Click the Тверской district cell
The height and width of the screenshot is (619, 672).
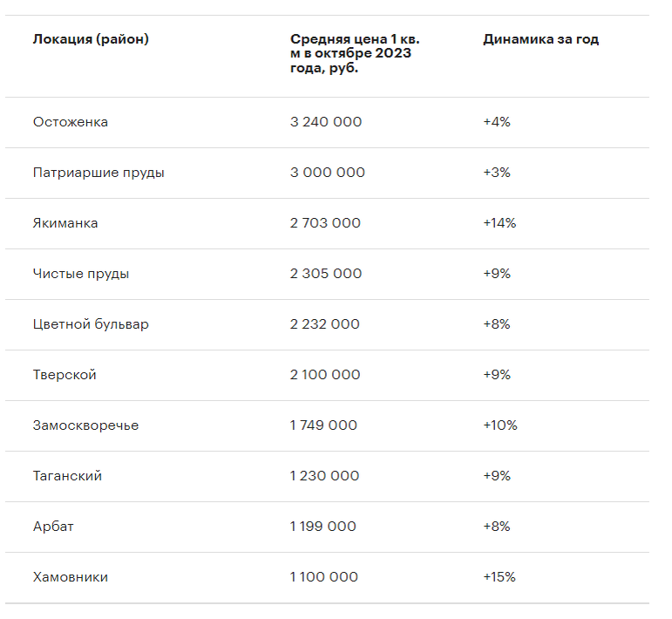(x=64, y=375)
